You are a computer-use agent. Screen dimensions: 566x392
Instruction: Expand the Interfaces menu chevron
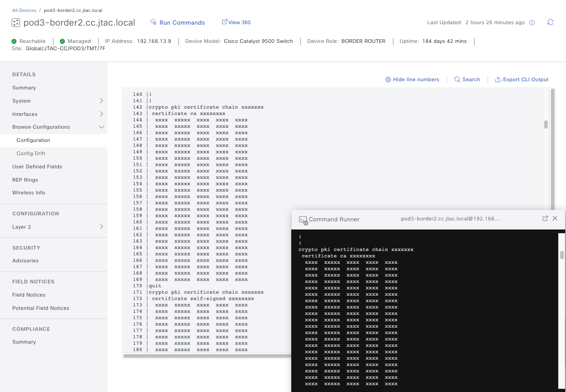click(101, 114)
